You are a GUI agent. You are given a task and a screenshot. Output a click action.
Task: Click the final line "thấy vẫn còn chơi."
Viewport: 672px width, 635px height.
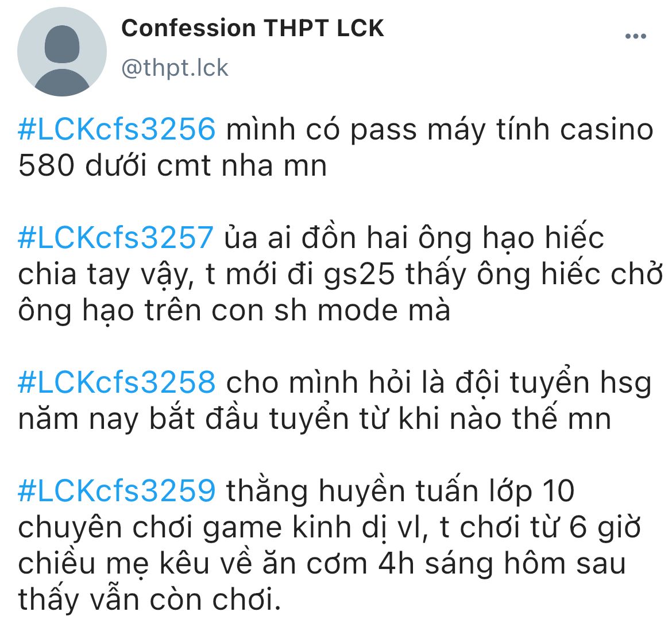point(149,600)
